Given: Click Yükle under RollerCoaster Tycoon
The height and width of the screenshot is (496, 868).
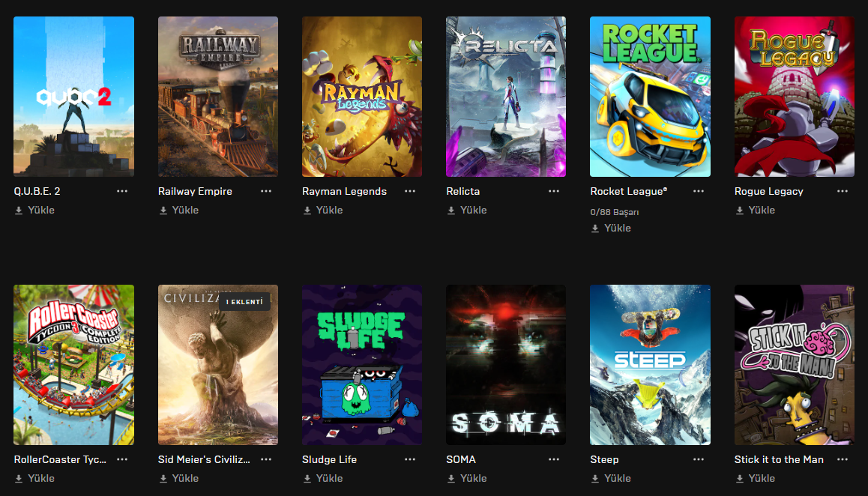Looking at the screenshot, I should click(34, 478).
